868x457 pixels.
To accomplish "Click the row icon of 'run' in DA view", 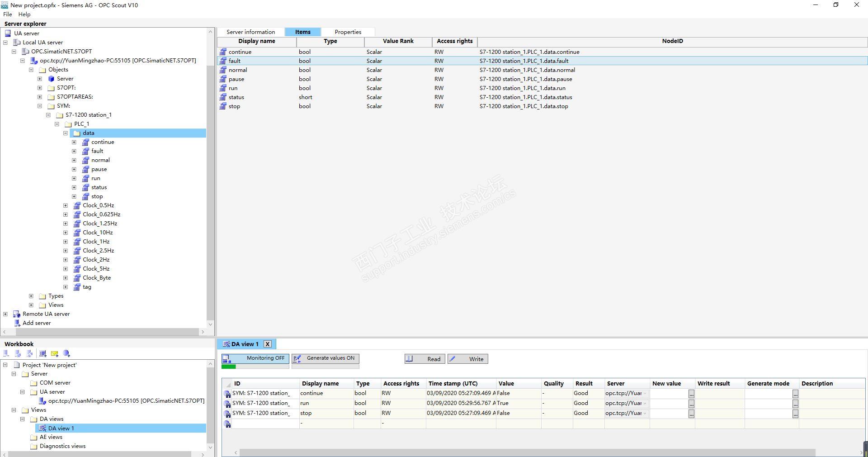I will (x=227, y=404).
